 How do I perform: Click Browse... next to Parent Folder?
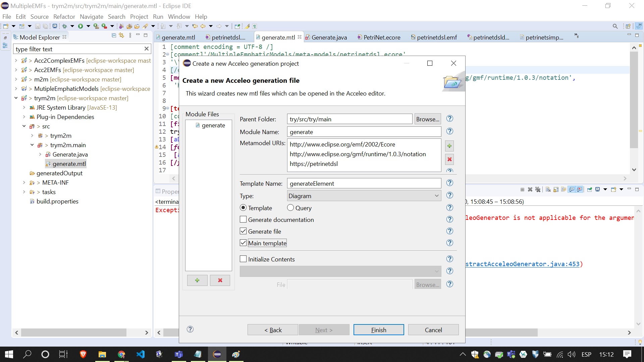(x=428, y=119)
